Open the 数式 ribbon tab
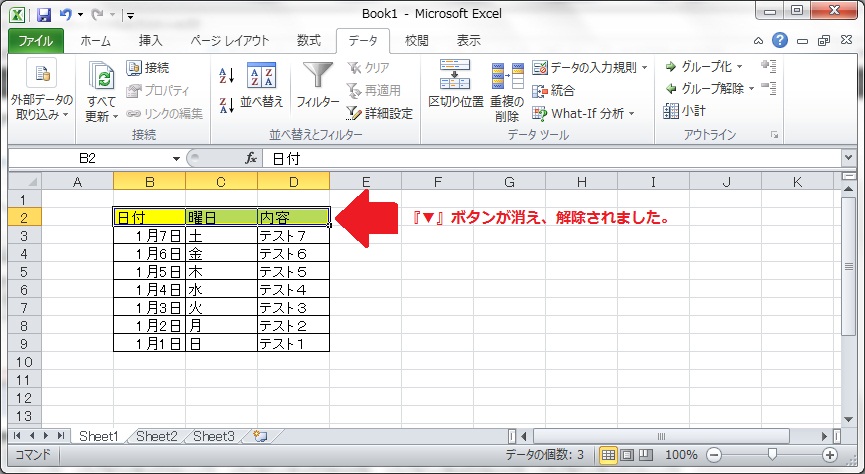865x474 pixels. click(309, 41)
